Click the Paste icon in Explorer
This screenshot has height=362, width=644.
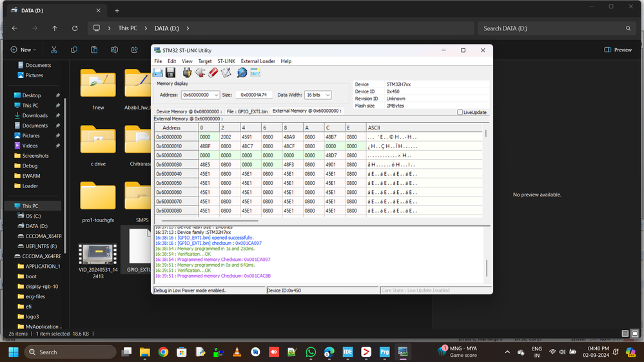[94, 50]
